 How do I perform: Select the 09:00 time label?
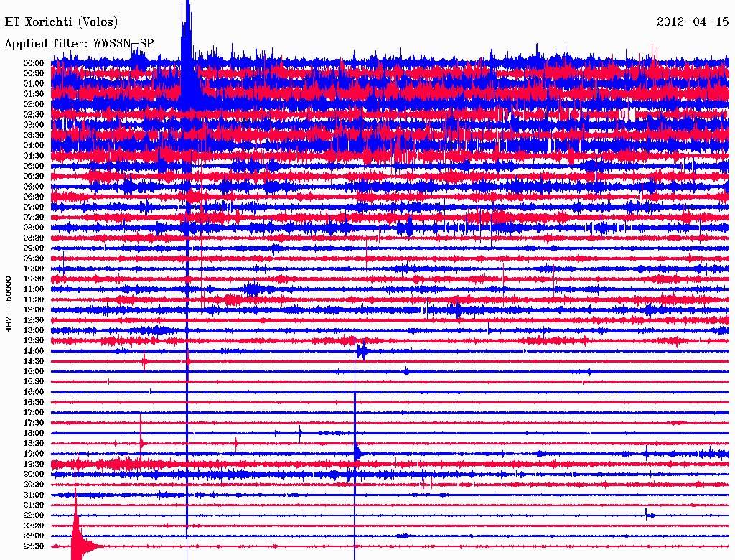click(x=34, y=248)
